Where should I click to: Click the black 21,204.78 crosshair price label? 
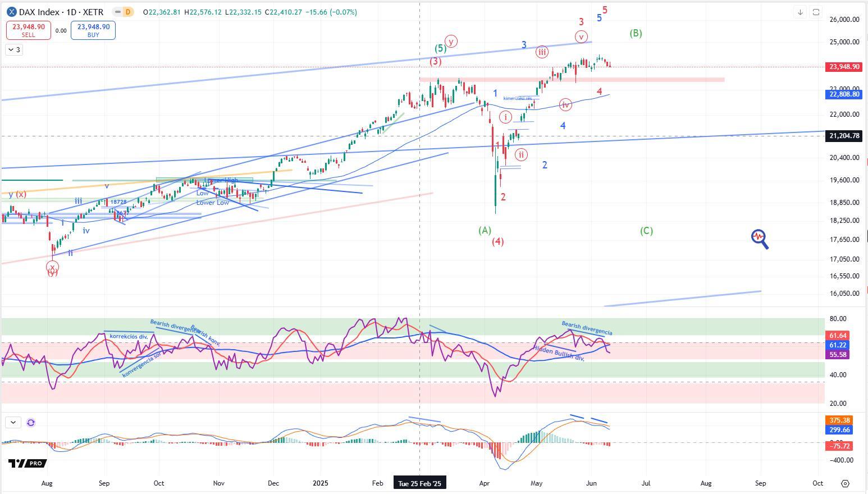tap(844, 136)
